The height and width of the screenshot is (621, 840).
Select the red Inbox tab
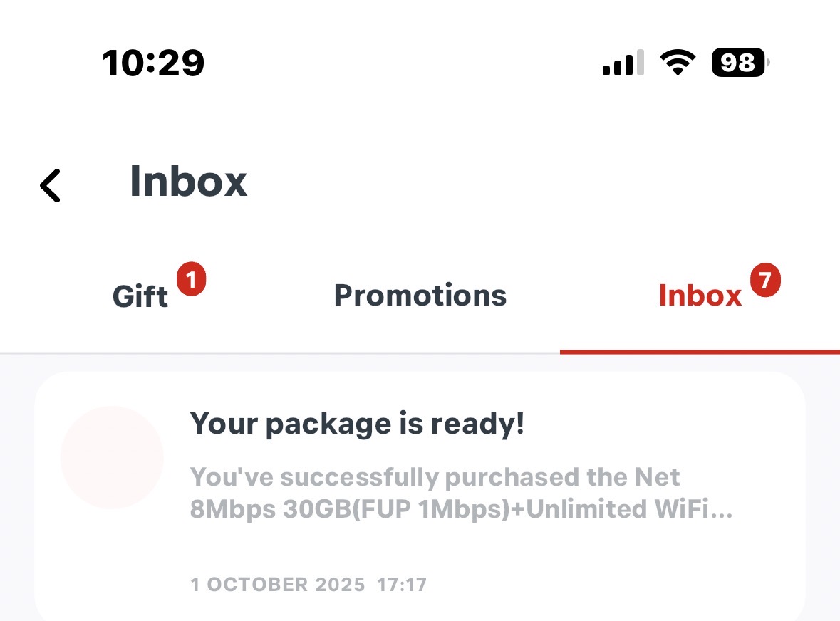pyautogui.click(x=700, y=296)
